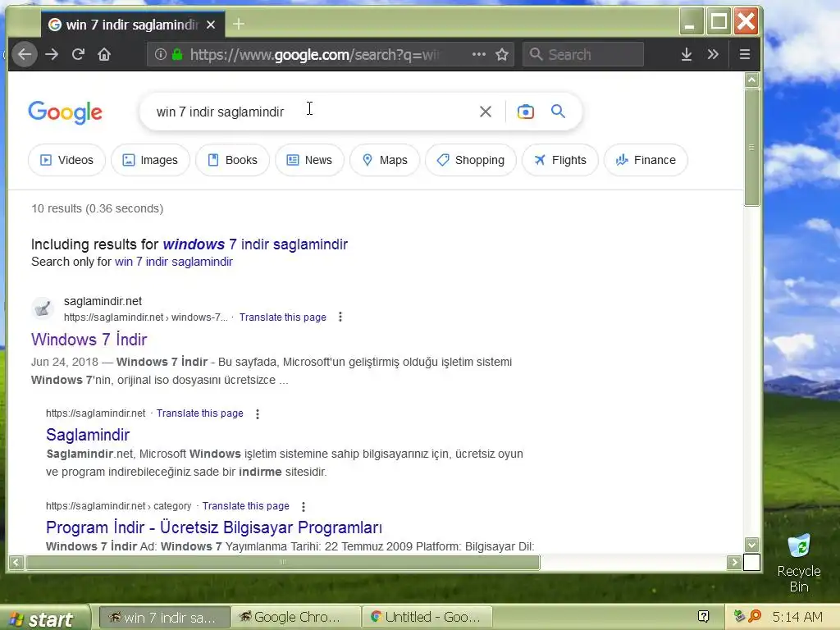
Task: Switch to News results filter
Action: (x=309, y=160)
